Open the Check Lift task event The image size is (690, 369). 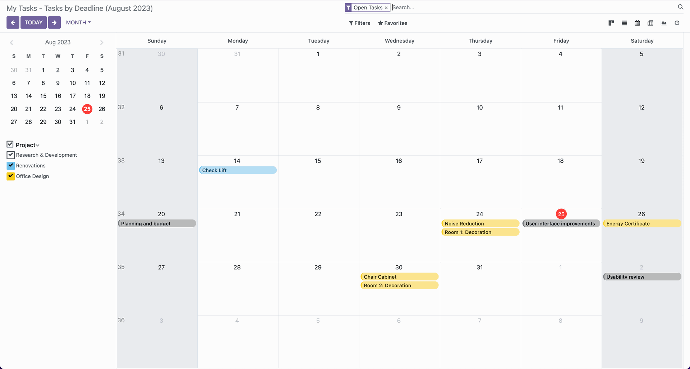coord(238,170)
